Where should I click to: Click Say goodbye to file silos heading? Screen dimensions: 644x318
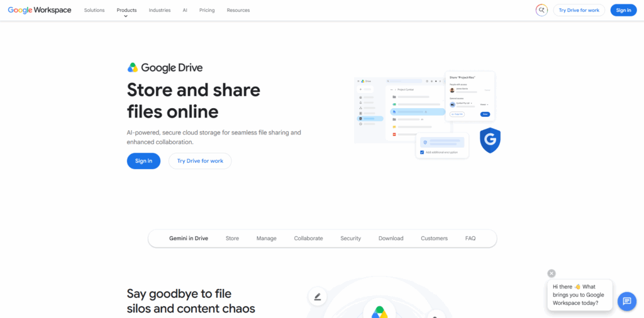(x=191, y=301)
